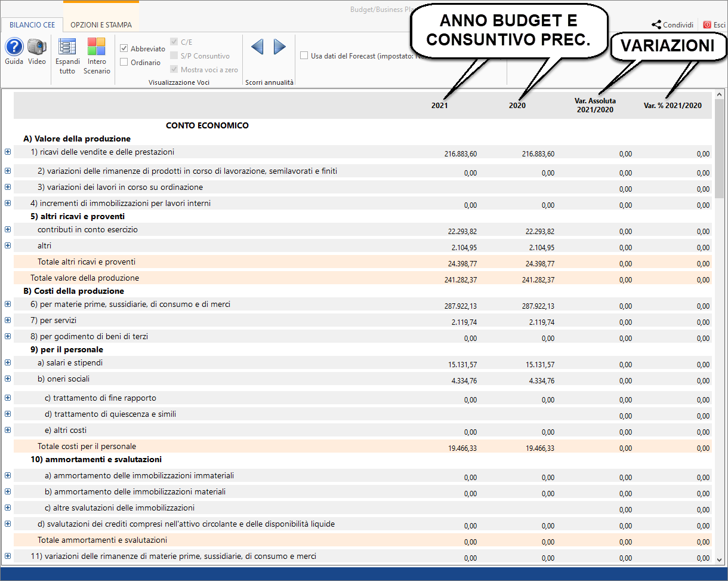Click the 9) per il personale heading
The image size is (728, 581).
[x=67, y=349]
